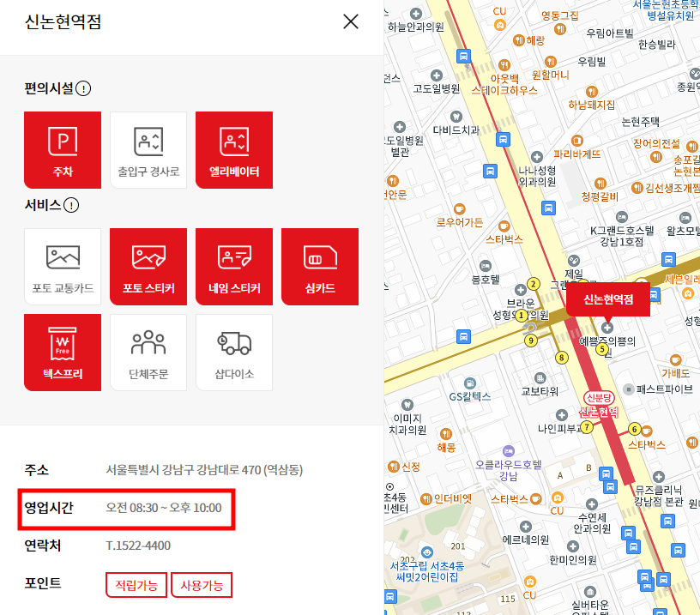This screenshot has height=615, width=700.
Task: Click the red 신논현역점 map marker label
Action: pos(608,300)
